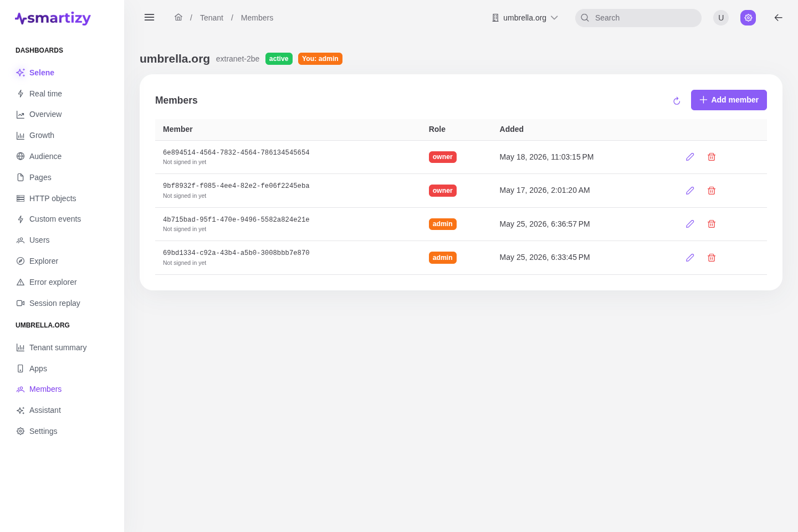
Task: Click admin badge with 6:36:57 PM timestamp
Action: coord(443,224)
